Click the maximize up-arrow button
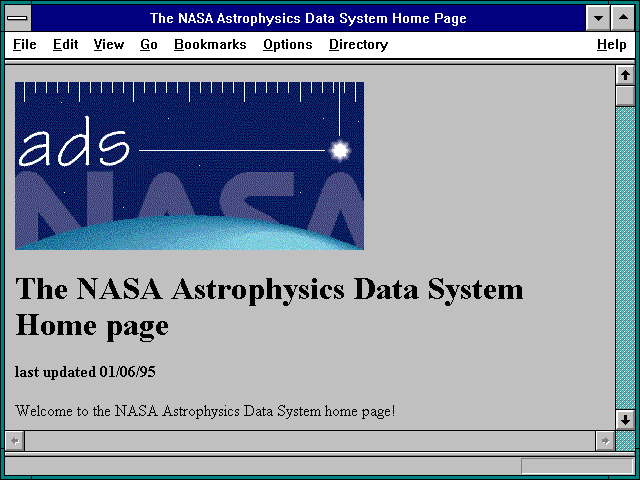The height and width of the screenshot is (480, 640). [623, 18]
